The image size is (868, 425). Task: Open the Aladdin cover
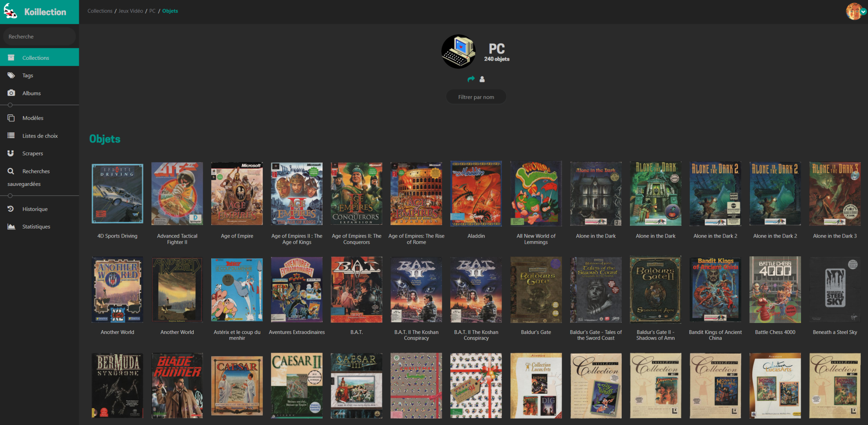click(476, 193)
